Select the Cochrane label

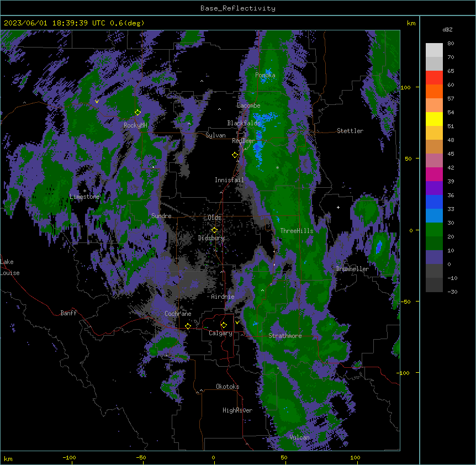178,314
